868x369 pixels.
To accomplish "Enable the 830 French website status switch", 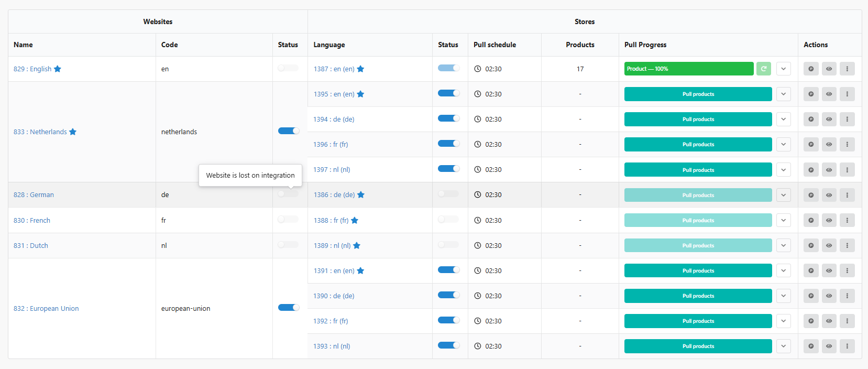I will point(288,219).
